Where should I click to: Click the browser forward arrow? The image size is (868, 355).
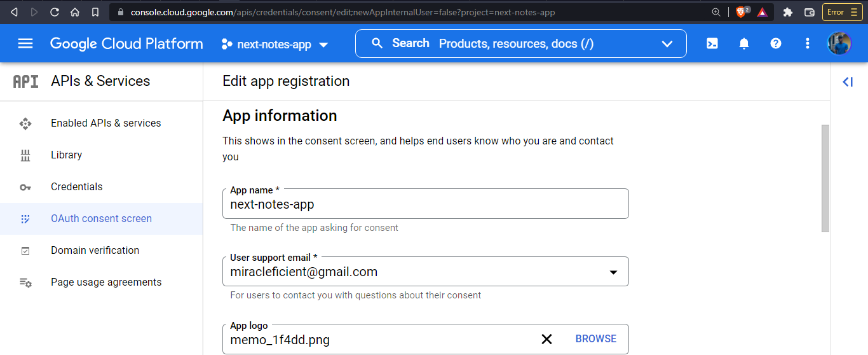[34, 12]
